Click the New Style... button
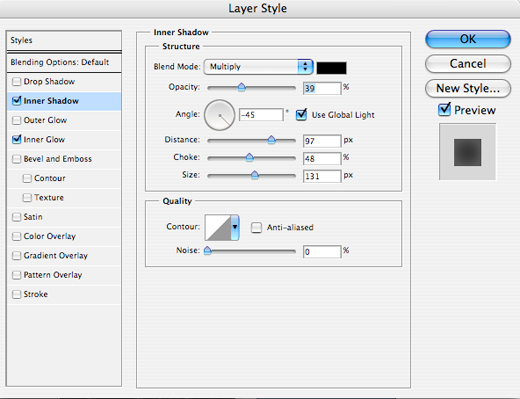Viewport: 520px width, 399px height. 468,88
